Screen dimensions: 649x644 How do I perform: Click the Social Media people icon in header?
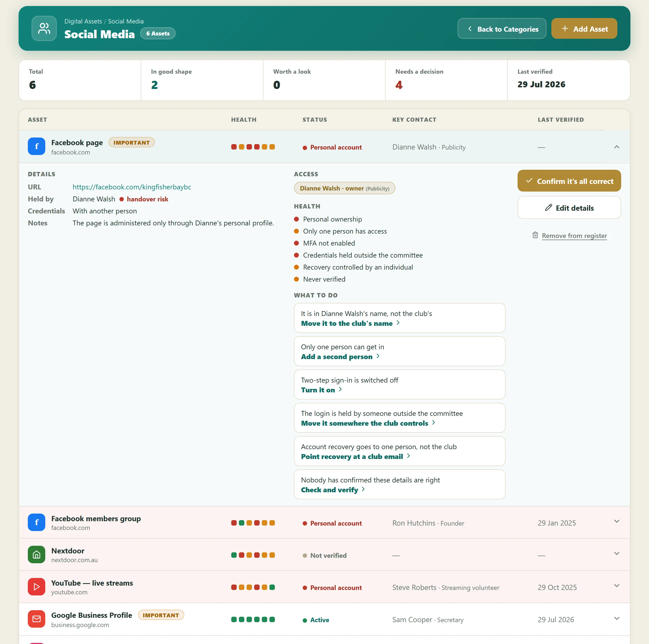pyautogui.click(x=44, y=29)
